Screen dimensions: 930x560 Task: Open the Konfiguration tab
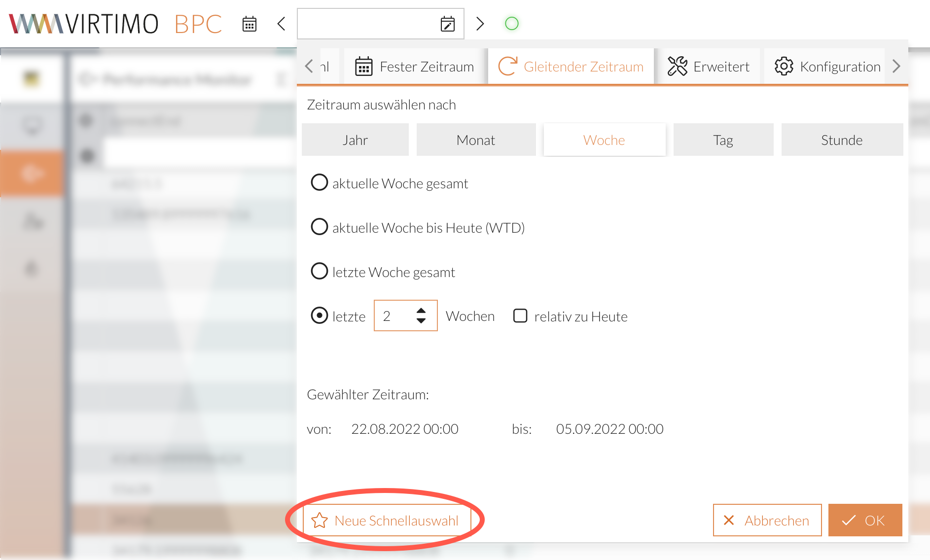click(x=827, y=67)
